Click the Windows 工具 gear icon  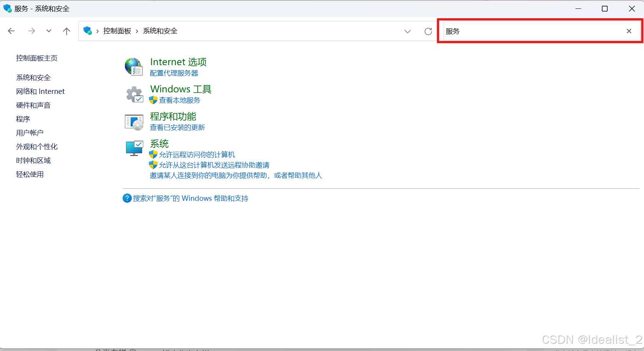[x=134, y=94]
